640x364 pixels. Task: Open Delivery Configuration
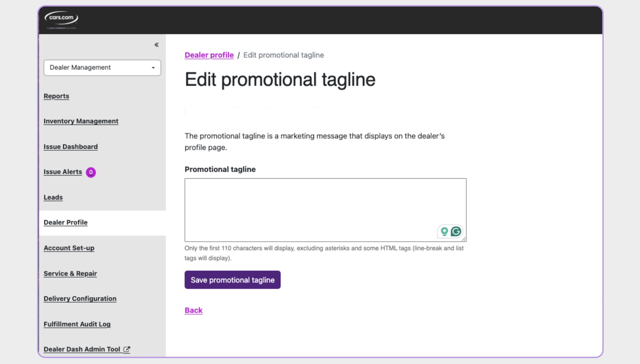pyautogui.click(x=80, y=298)
